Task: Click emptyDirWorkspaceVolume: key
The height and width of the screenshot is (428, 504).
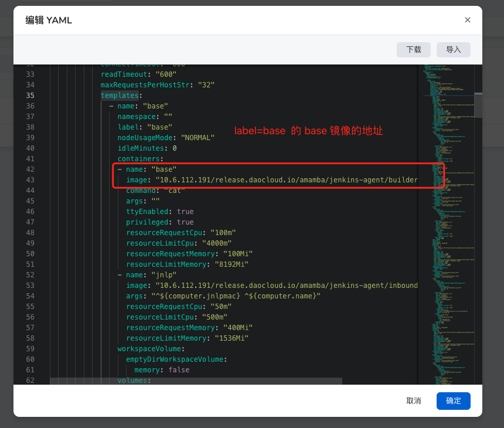Action: pyautogui.click(x=176, y=359)
